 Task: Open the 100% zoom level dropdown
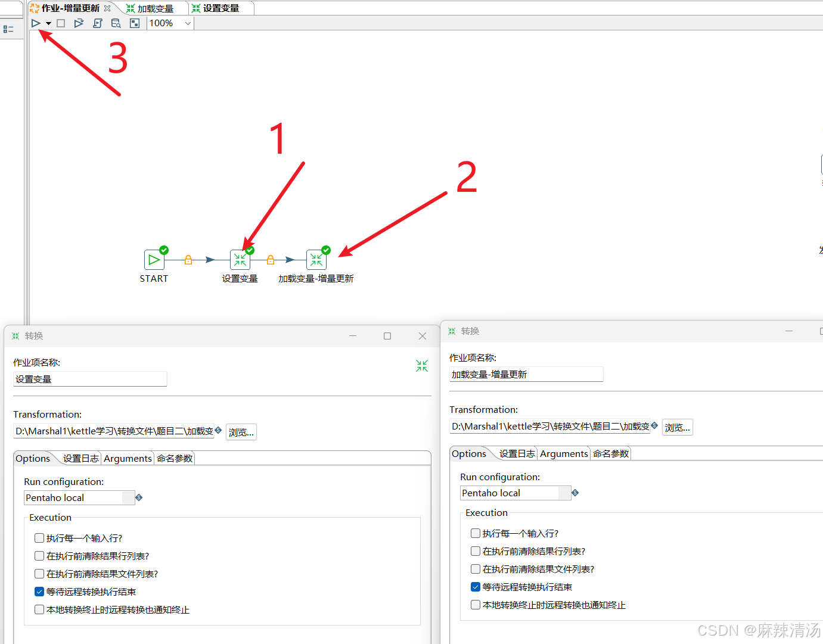click(x=170, y=23)
